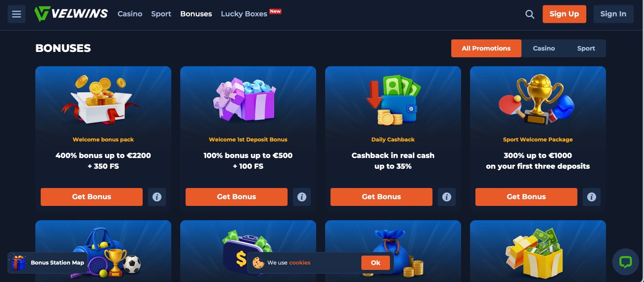Show info for Sport Welcome Package
The height and width of the screenshot is (282, 644).
(592, 197)
